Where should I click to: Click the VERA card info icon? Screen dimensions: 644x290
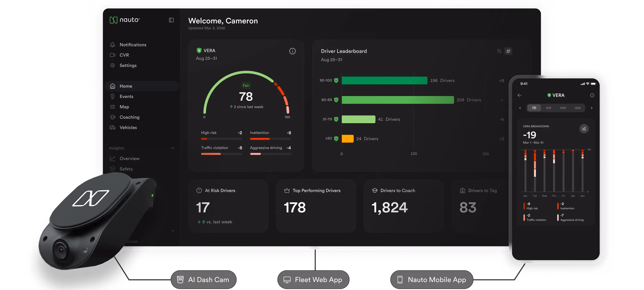point(292,51)
